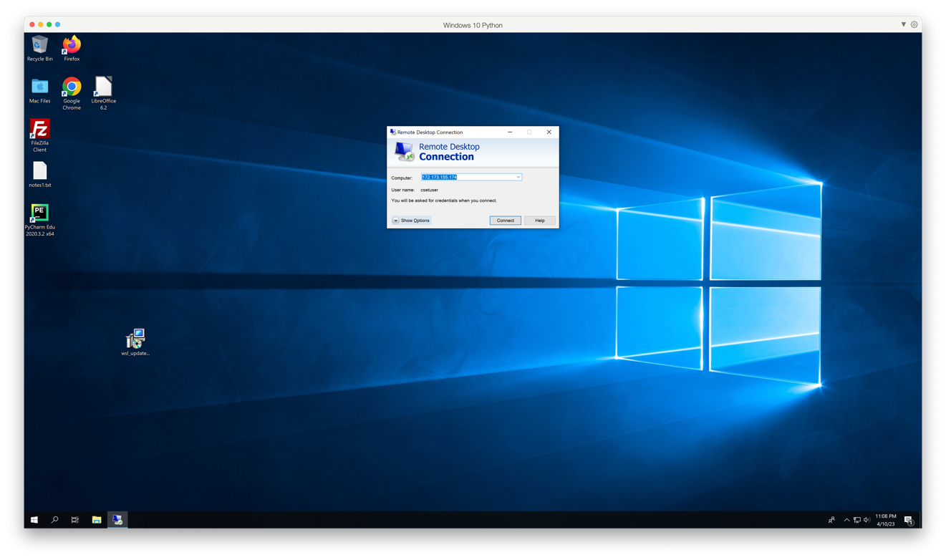The width and height of the screenshot is (946, 560).
Task: Click the Parallels settings gear icon
Action: 914,24
